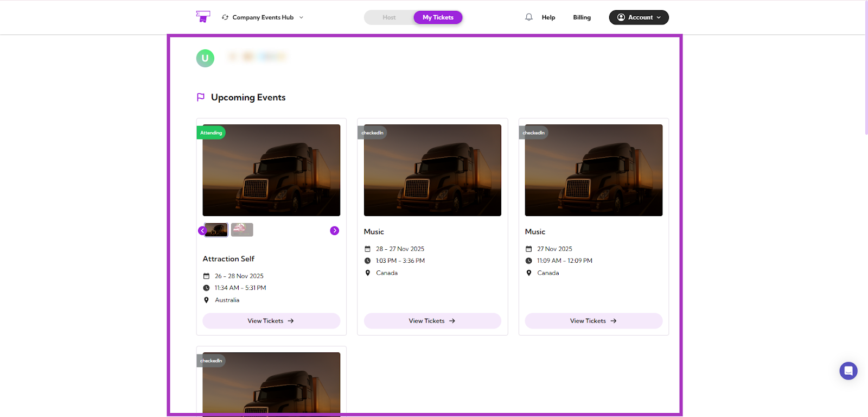
Task: Click calendar icon beside 27 Nov 2025
Action: tap(528, 249)
